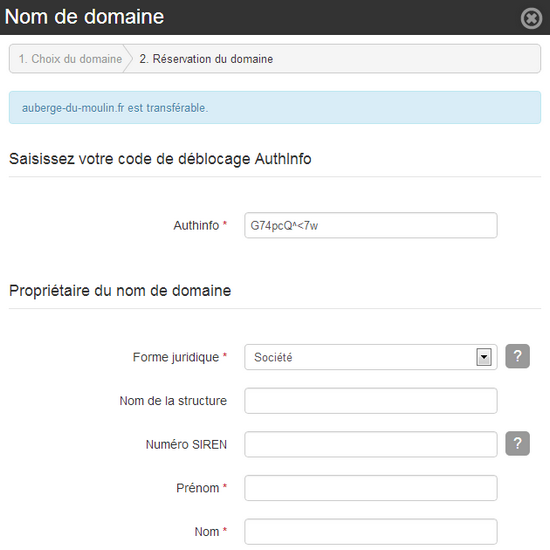Click the dropdown arrow beside Société
This screenshot has height=550, width=550.
[x=484, y=357]
